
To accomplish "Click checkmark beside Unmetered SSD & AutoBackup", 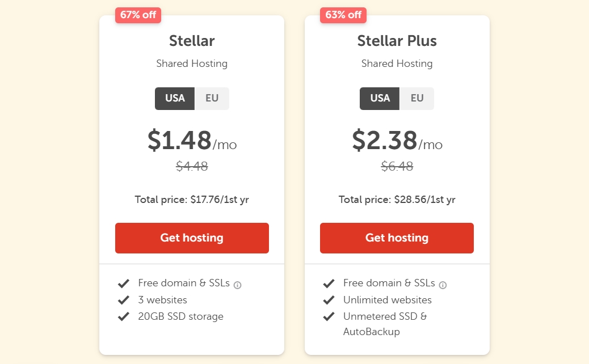I will 329,316.
